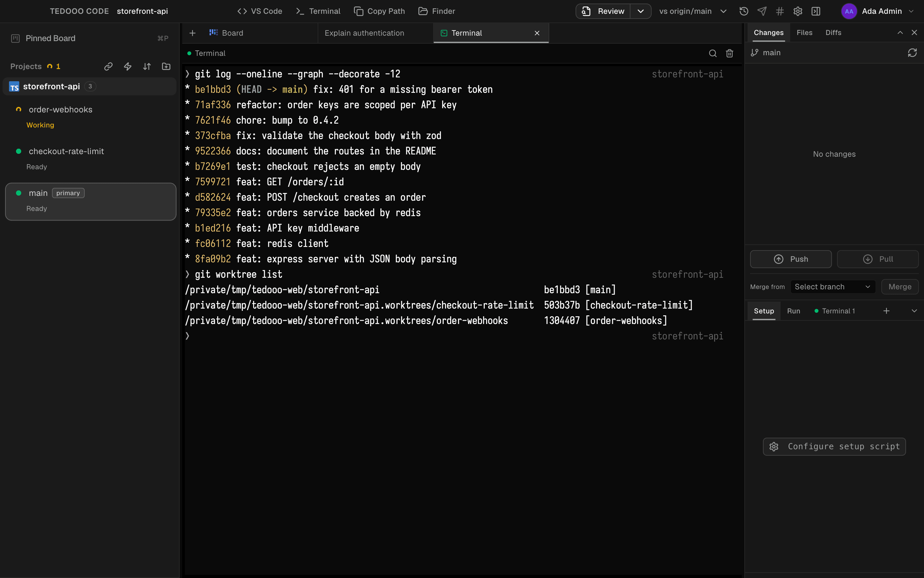Add new terminal in bottom panel
924x578 pixels.
886,311
